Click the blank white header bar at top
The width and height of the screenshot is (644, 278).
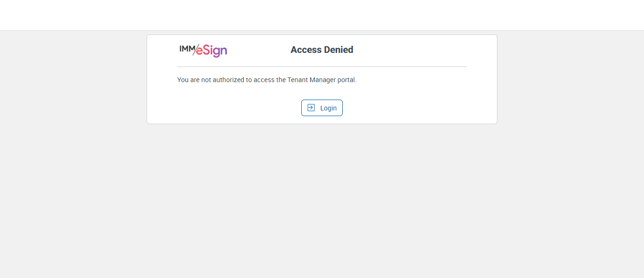[x=322, y=15]
